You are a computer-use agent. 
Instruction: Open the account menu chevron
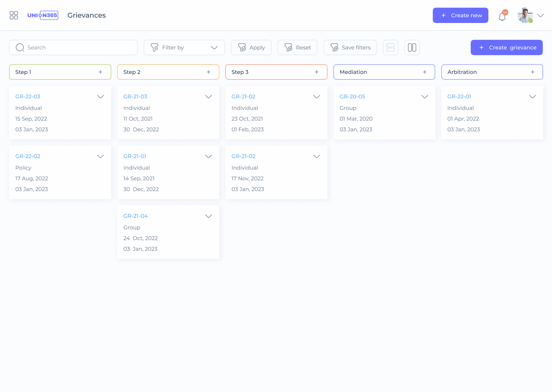pyautogui.click(x=540, y=16)
